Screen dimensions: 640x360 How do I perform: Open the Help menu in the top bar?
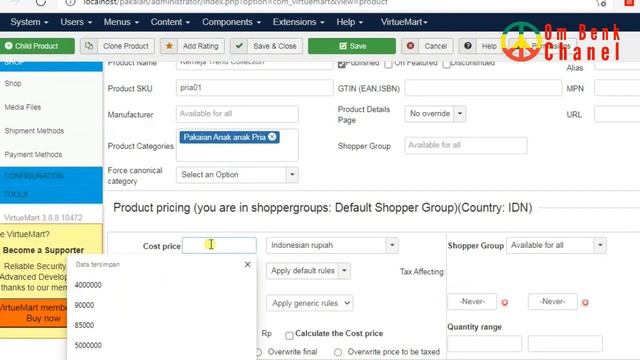tap(349, 22)
